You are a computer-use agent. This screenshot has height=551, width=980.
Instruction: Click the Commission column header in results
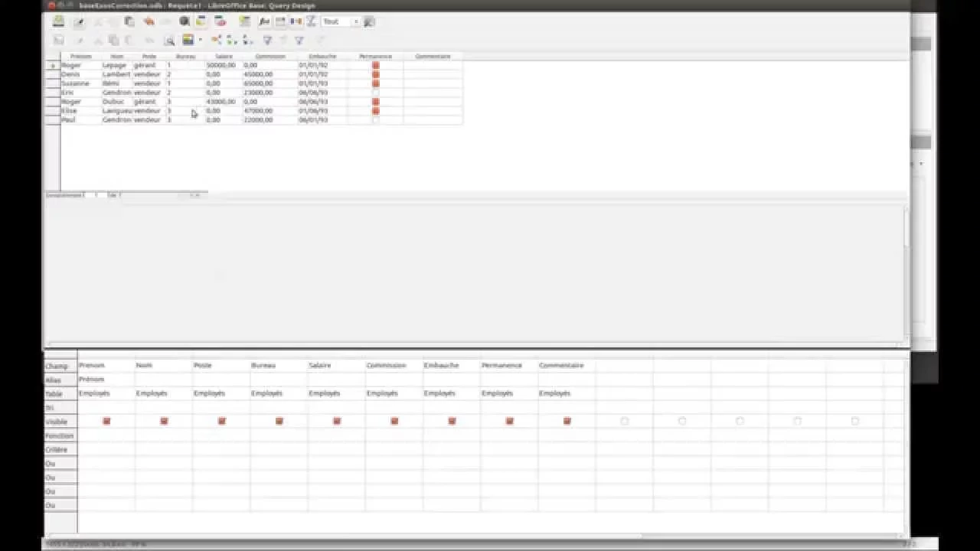(270, 56)
